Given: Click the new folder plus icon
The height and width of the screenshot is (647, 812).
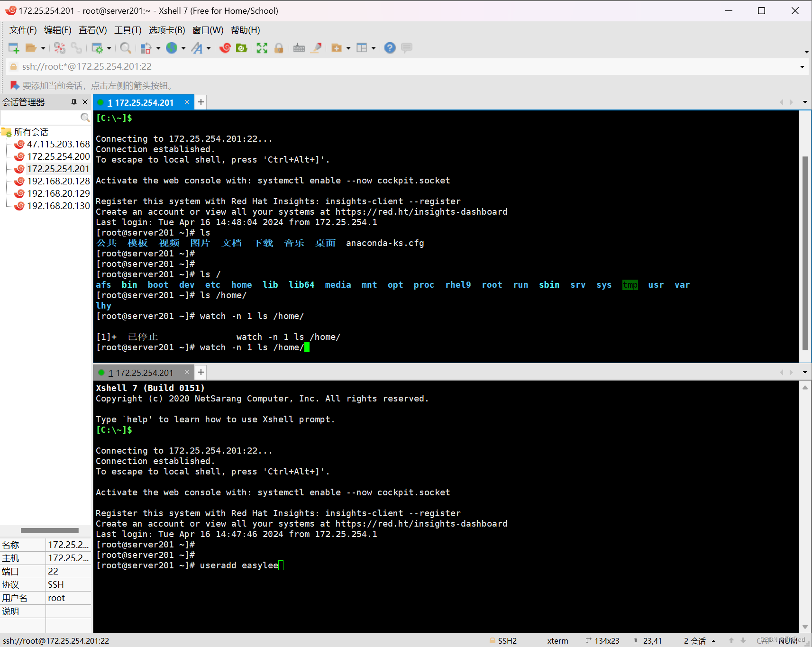Looking at the screenshot, I should 337,48.
